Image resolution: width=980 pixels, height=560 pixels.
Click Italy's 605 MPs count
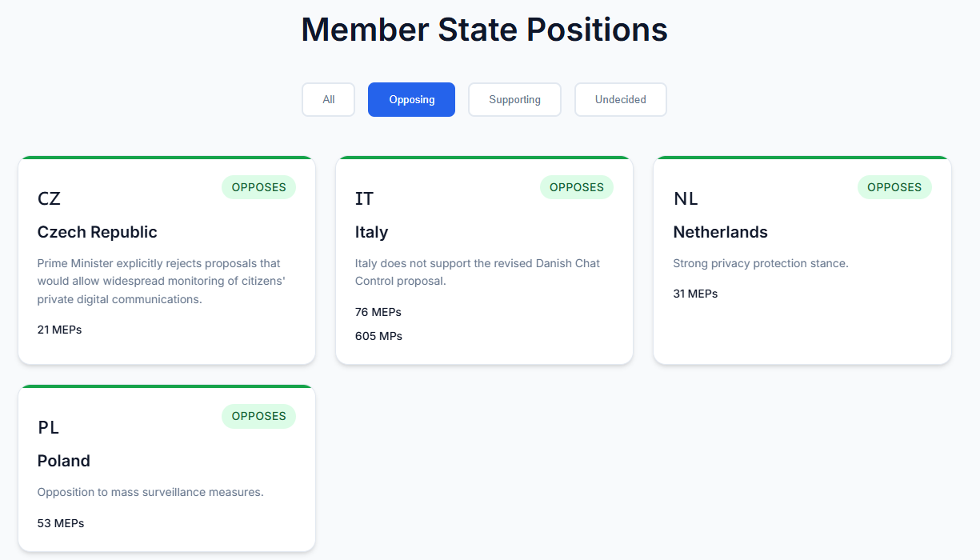coord(378,336)
